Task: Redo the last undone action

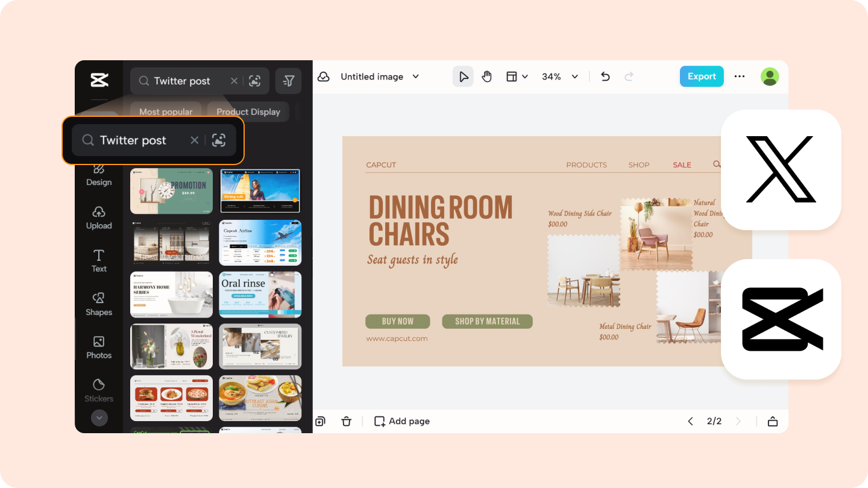Action: pyautogui.click(x=629, y=77)
